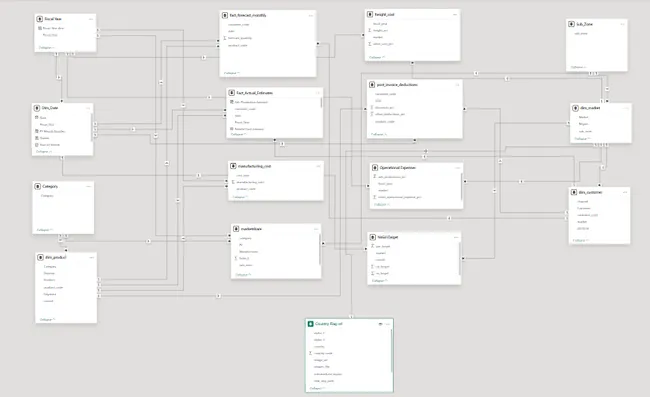
Task: Open more options on Country flag url table
Action: click(388, 324)
